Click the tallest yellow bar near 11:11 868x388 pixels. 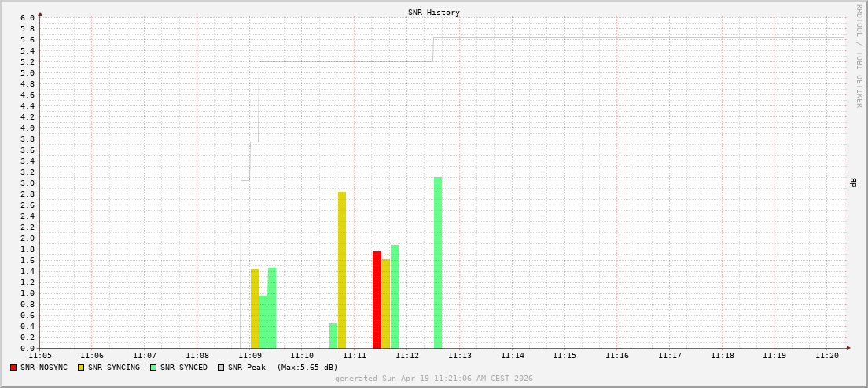[342, 270]
